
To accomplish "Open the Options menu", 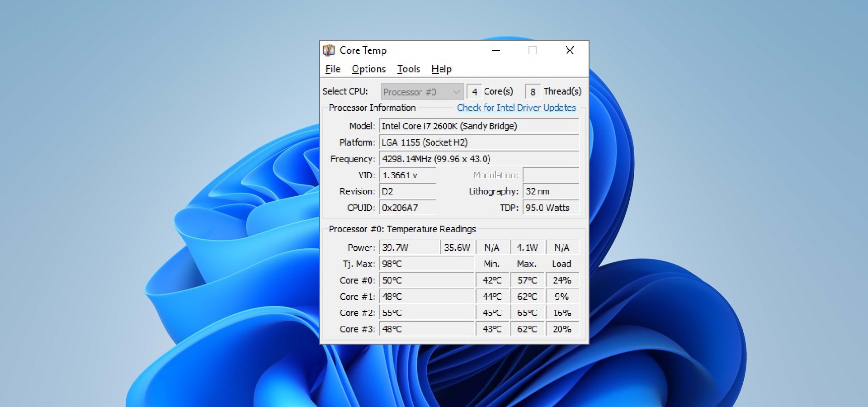I will (x=368, y=69).
